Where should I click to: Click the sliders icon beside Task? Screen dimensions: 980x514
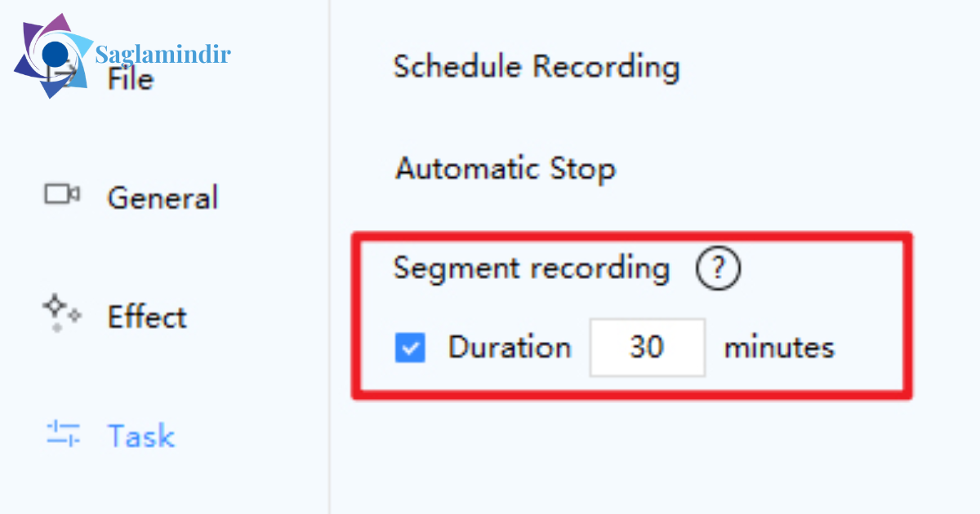pyautogui.click(x=63, y=432)
